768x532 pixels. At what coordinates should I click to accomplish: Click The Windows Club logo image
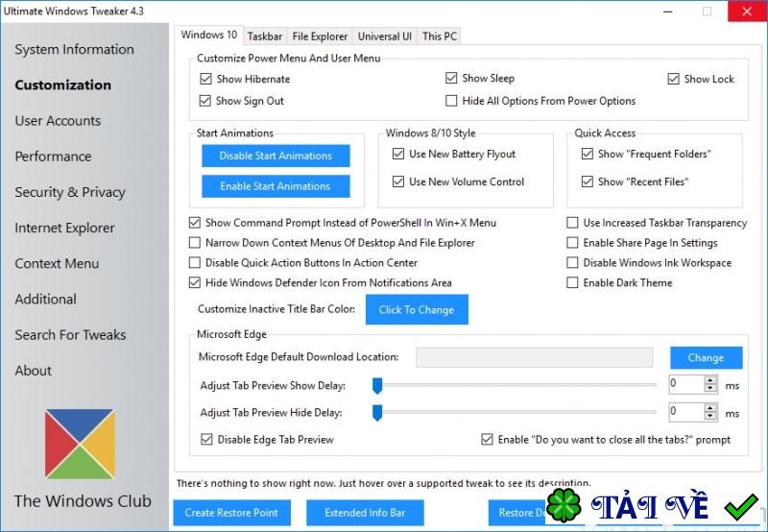tap(80, 444)
